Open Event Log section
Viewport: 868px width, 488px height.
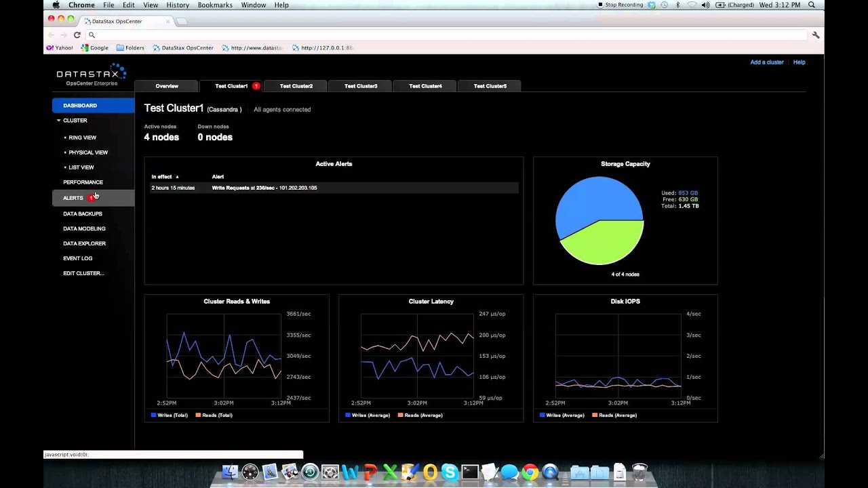[77, 258]
